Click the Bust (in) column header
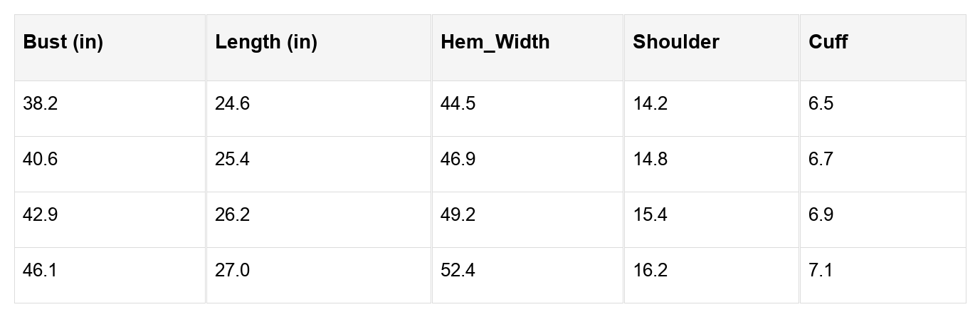Screen dimensions: 980x317 tap(63, 42)
